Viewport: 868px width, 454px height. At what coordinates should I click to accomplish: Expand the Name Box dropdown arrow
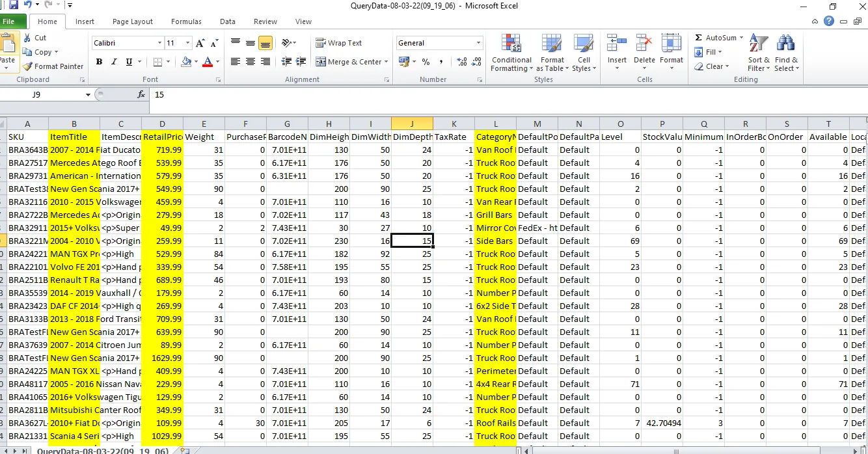tap(88, 94)
